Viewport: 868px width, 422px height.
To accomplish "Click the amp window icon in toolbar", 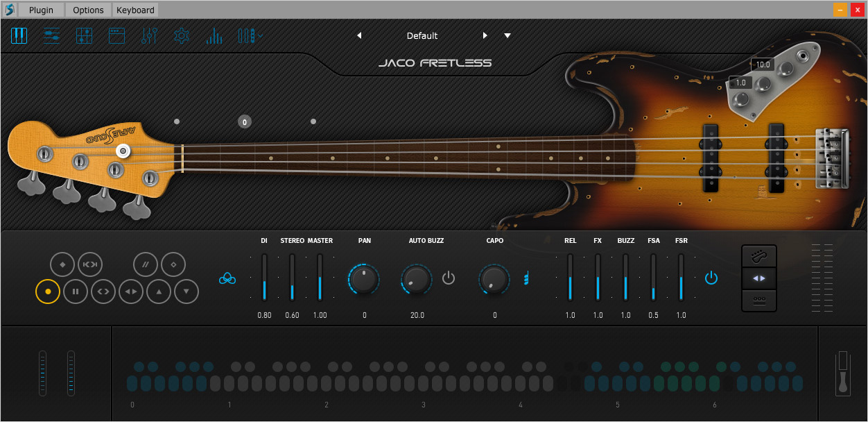I will (x=117, y=36).
